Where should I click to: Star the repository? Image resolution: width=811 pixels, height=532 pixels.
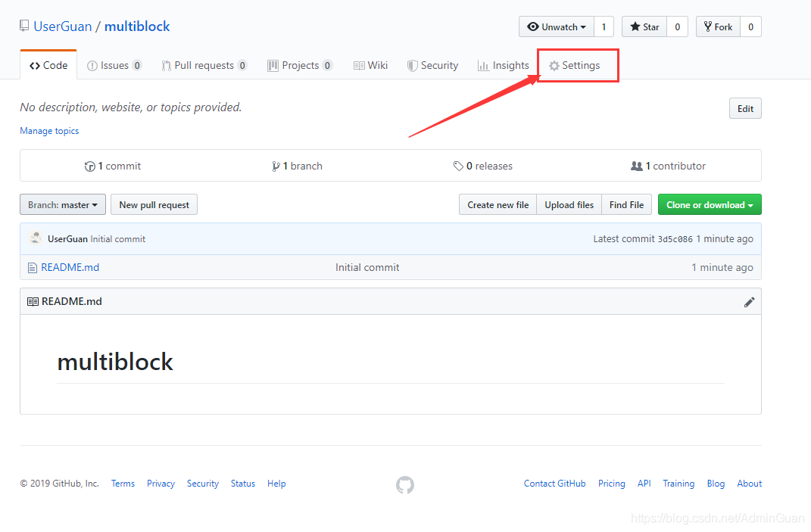[x=644, y=27]
